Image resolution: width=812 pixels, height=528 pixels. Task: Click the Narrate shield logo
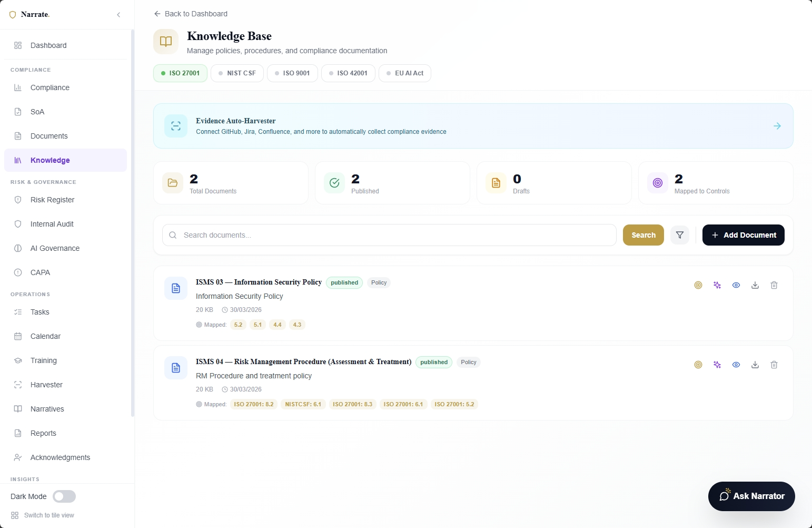tap(13, 14)
